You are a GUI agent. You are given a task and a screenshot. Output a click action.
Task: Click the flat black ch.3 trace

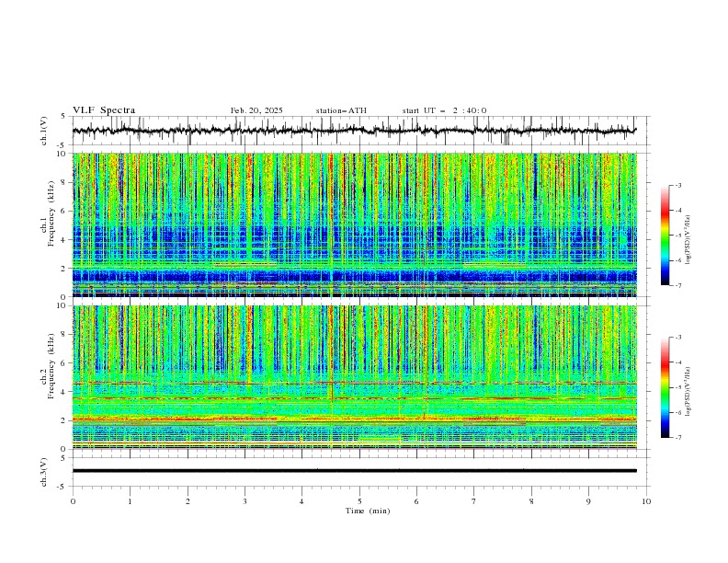354,471
